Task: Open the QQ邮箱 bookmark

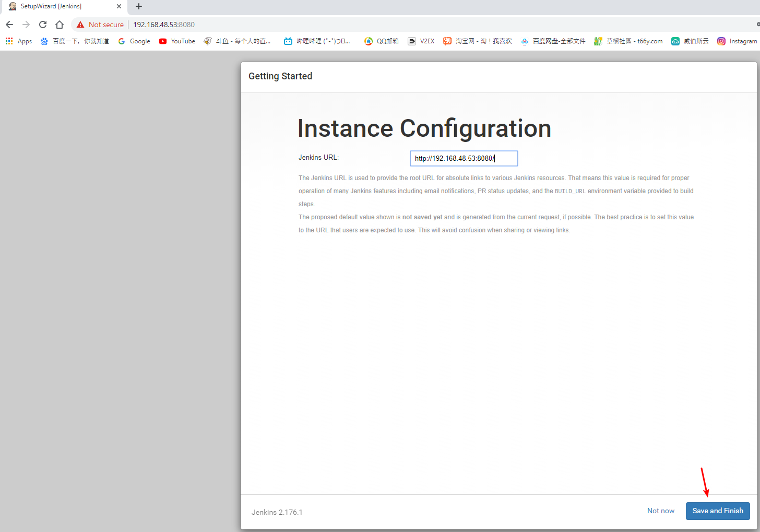Action: [x=382, y=41]
